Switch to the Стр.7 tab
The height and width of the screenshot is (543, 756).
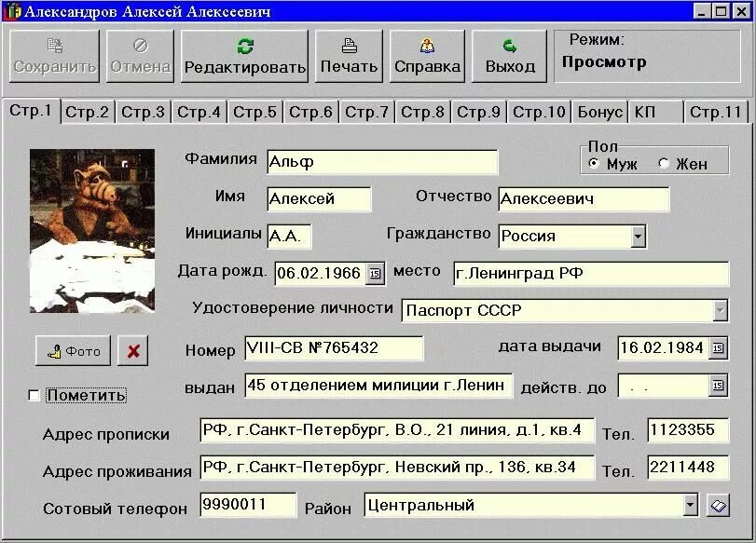click(367, 112)
